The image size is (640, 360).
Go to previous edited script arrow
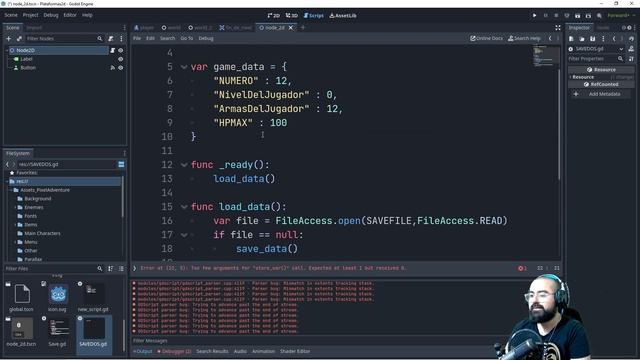[550, 38]
